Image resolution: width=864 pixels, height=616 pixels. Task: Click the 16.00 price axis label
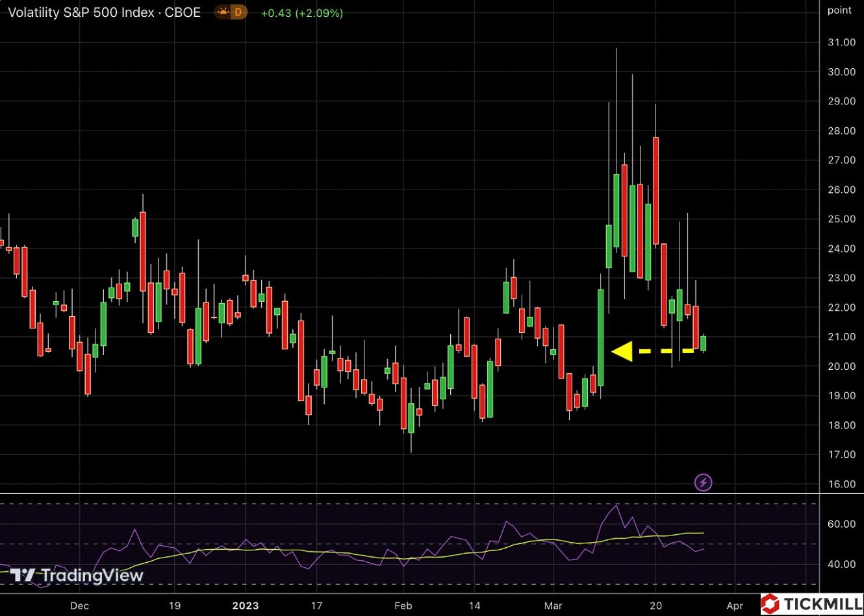[x=841, y=484]
